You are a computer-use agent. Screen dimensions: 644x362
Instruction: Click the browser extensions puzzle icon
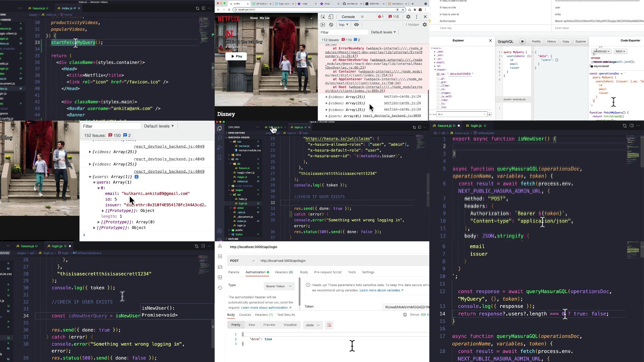tap(415, 10)
